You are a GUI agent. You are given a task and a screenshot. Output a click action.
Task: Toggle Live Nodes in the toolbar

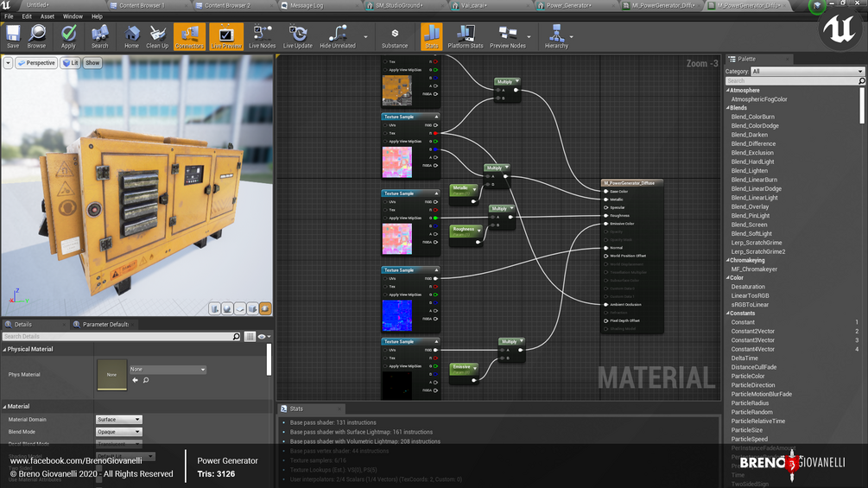point(262,36)
